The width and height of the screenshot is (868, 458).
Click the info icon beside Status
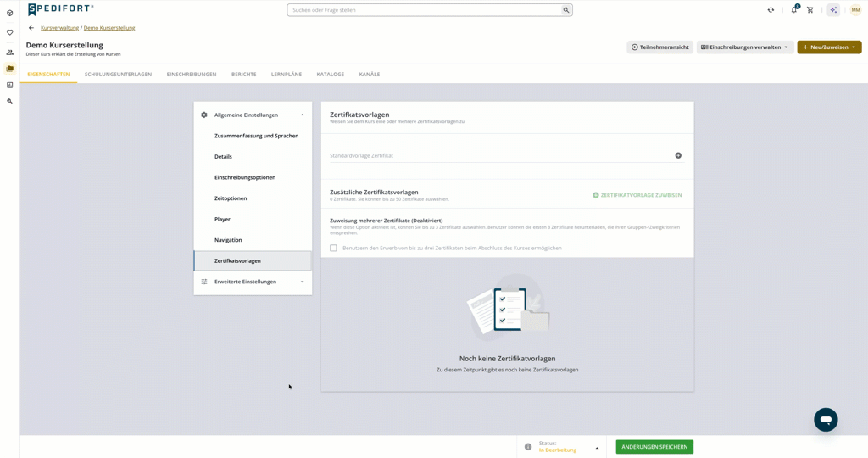[528, 447]
